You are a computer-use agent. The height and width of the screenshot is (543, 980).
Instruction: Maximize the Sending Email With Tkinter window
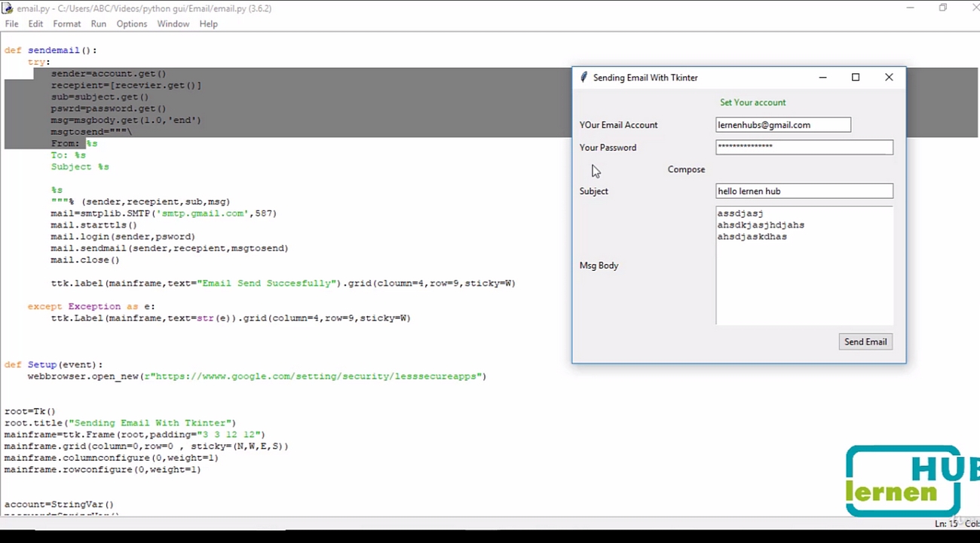[x=856, y=78]
